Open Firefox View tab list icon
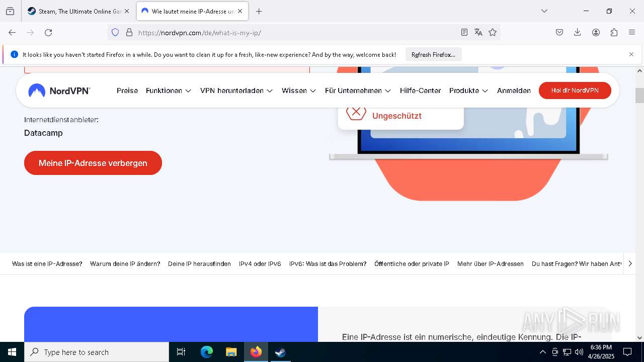This screenshot has height=362, width=644. click(x=10, y=11)
